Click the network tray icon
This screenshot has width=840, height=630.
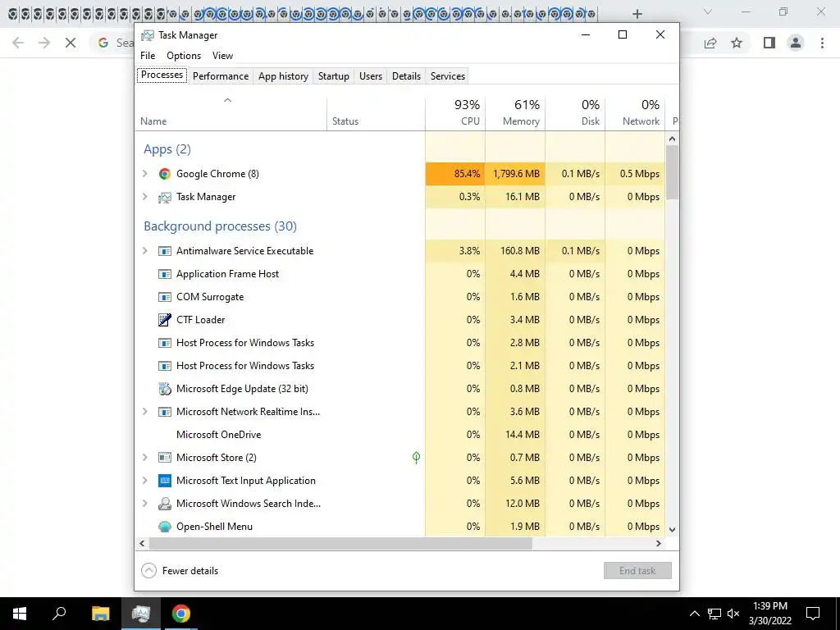[714, 614]
